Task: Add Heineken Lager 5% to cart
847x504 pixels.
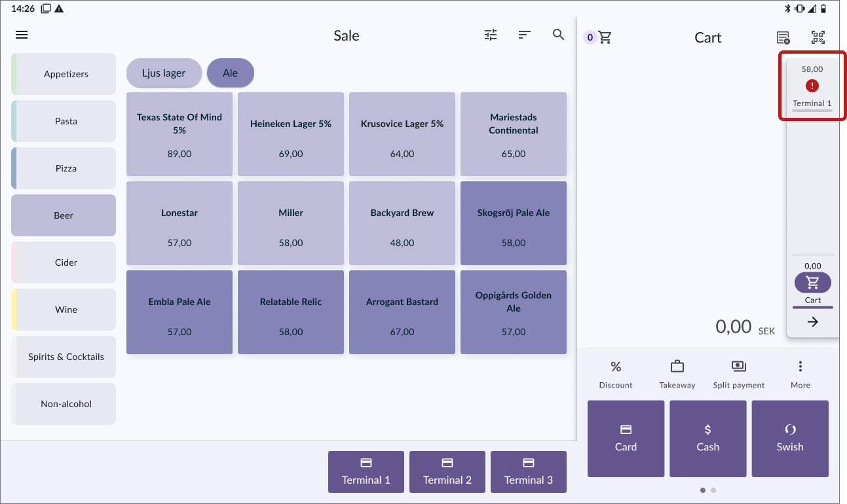Action: click(x=291, y=134)
